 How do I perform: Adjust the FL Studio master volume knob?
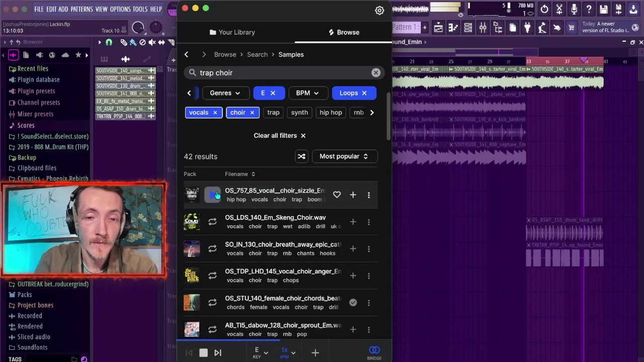[x=138, y=28]
